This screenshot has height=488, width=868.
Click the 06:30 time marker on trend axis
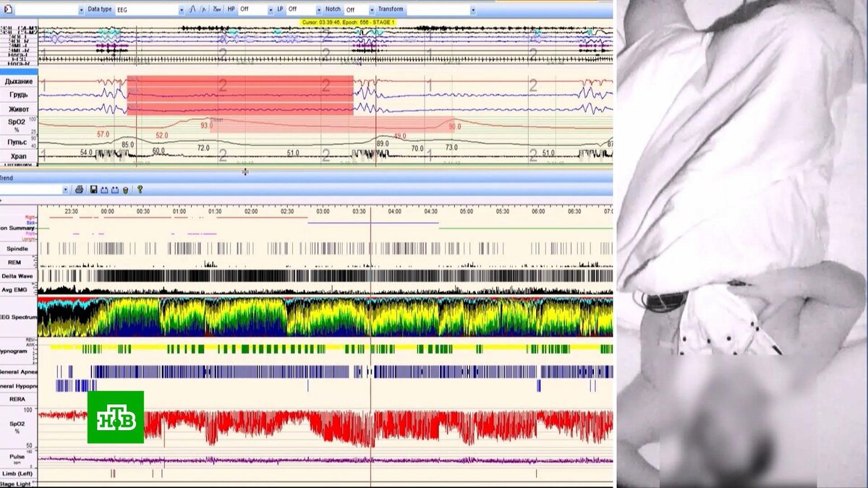pyautogui.click(x=574, y=212)
